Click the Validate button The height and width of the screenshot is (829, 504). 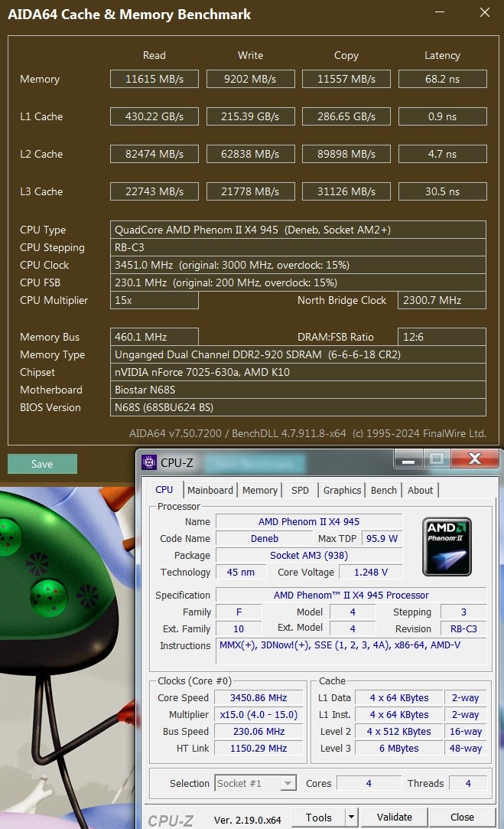(394, 818)
